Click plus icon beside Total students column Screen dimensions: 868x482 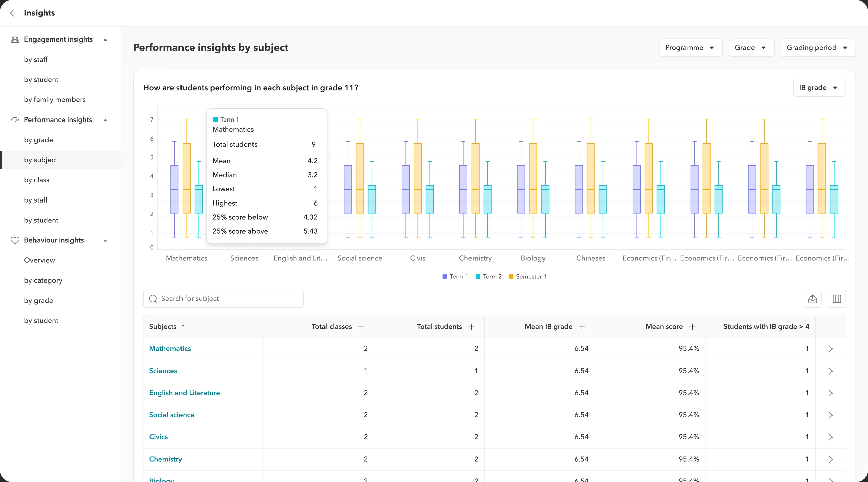[472, 327]
